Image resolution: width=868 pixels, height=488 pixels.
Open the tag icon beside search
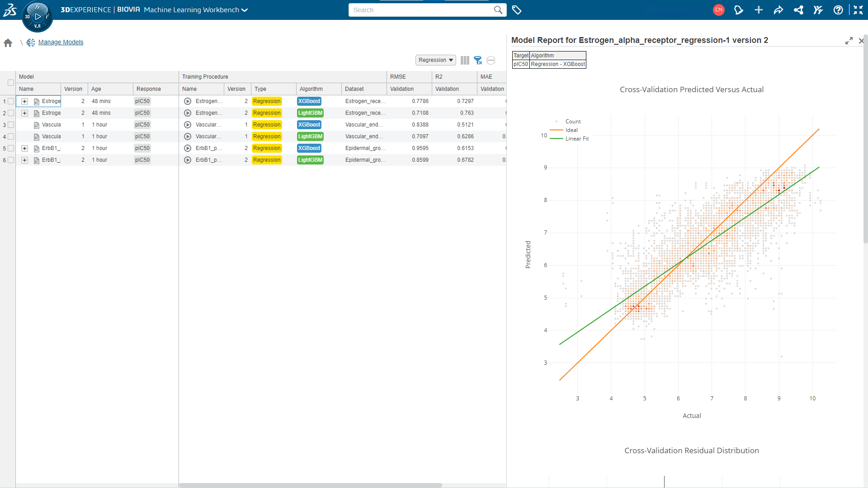coord(517,10)
